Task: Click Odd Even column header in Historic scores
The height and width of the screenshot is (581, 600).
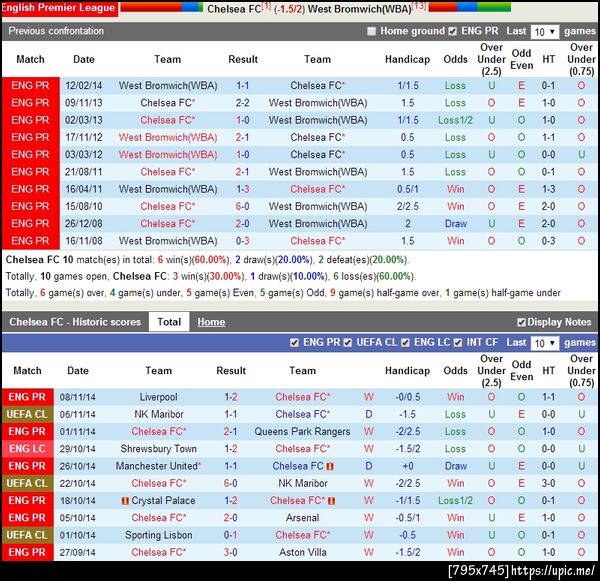Action: point(522,370)
